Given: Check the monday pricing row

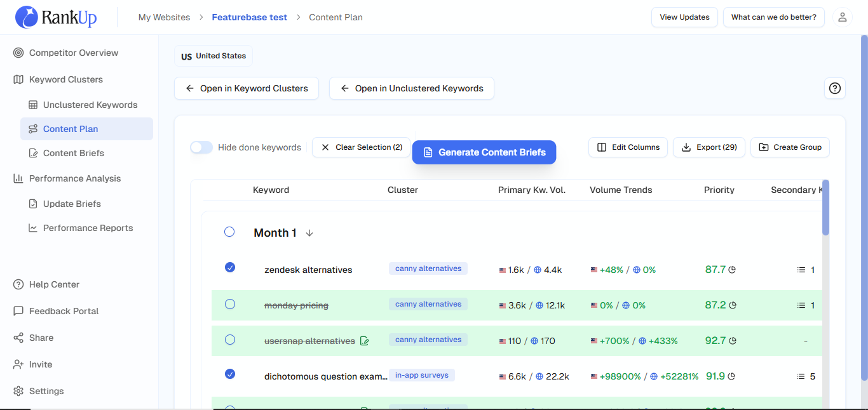Looking at the screenshot, I should tap(230, 304).
